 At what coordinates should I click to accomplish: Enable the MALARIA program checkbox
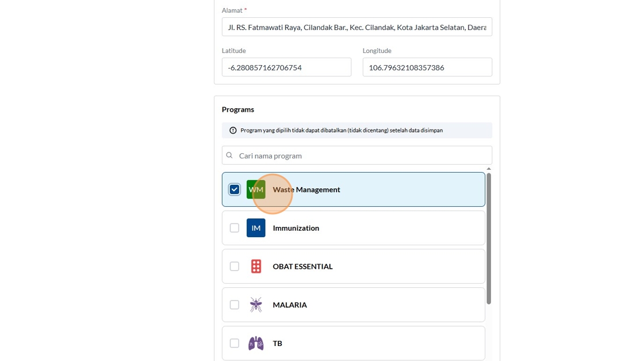pyautogui.click(x=235, y=305)
